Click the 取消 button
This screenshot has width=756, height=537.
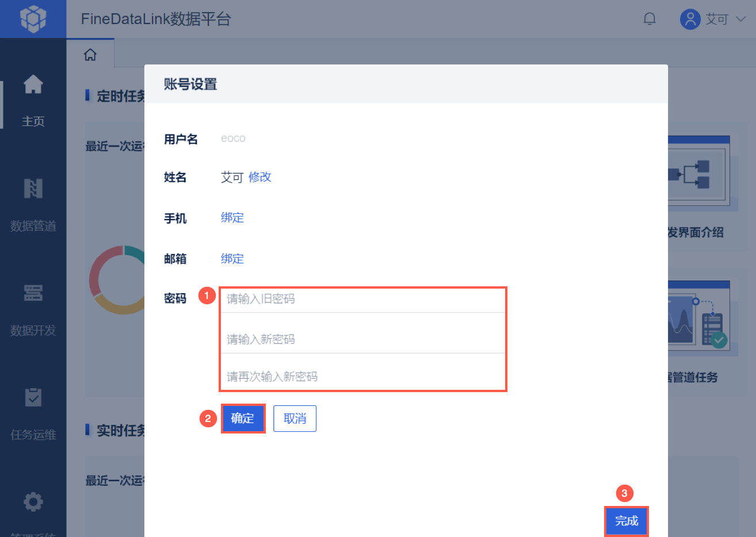(x=295, y=419)
